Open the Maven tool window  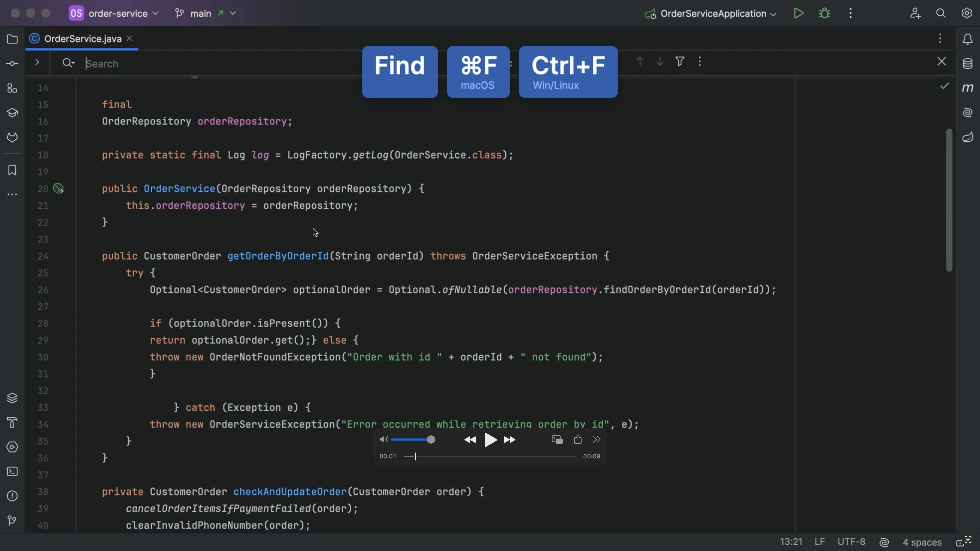(x=967, y=88)
